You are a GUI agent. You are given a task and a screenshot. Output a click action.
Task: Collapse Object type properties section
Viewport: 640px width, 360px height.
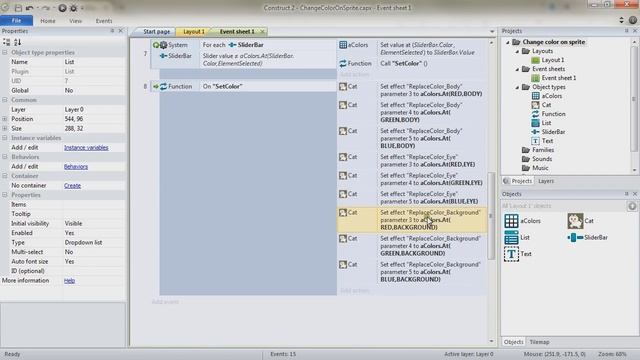pos(4,52)
